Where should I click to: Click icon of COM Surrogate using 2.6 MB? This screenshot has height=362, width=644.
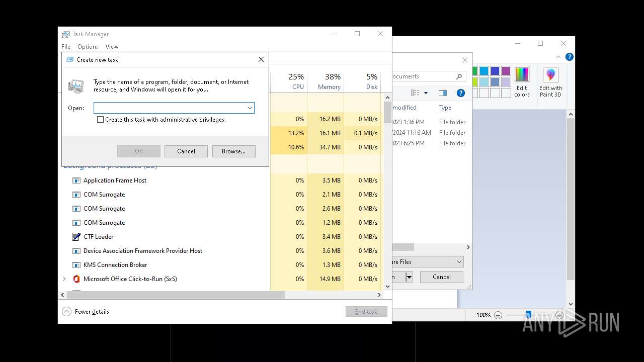pos(76,209)
